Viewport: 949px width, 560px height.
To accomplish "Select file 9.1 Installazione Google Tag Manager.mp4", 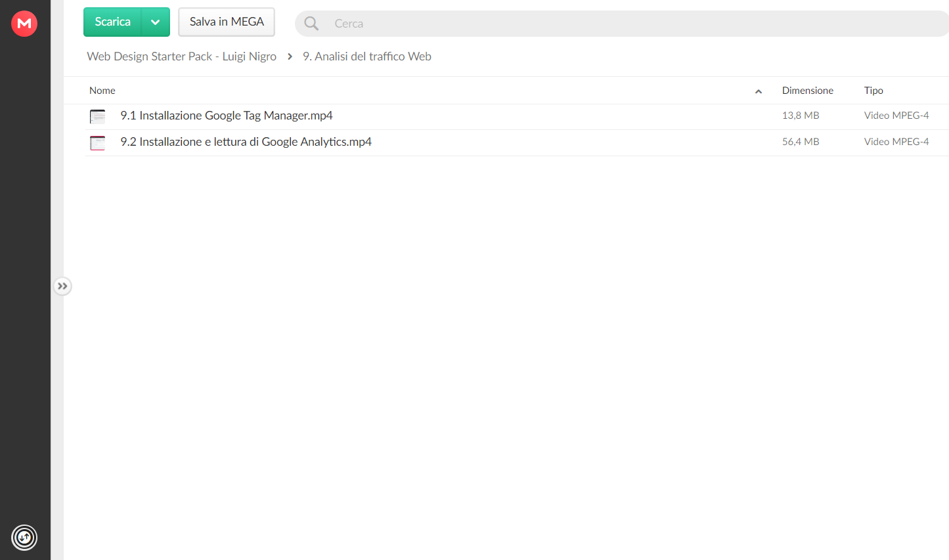I will pos(517,116).
